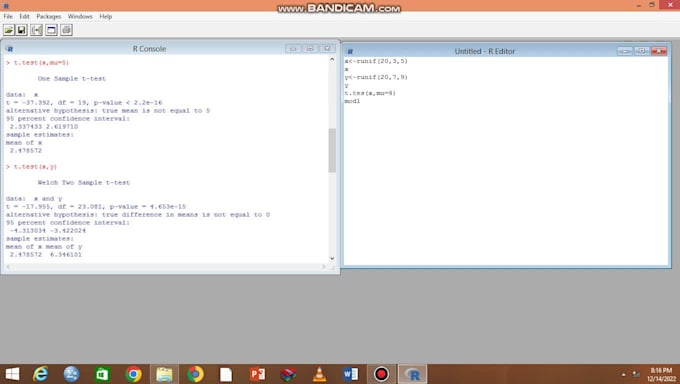Viewport: 680px width, 384px height.
Task: Click the R Console scroll down arrow
Action: [332, 258]
